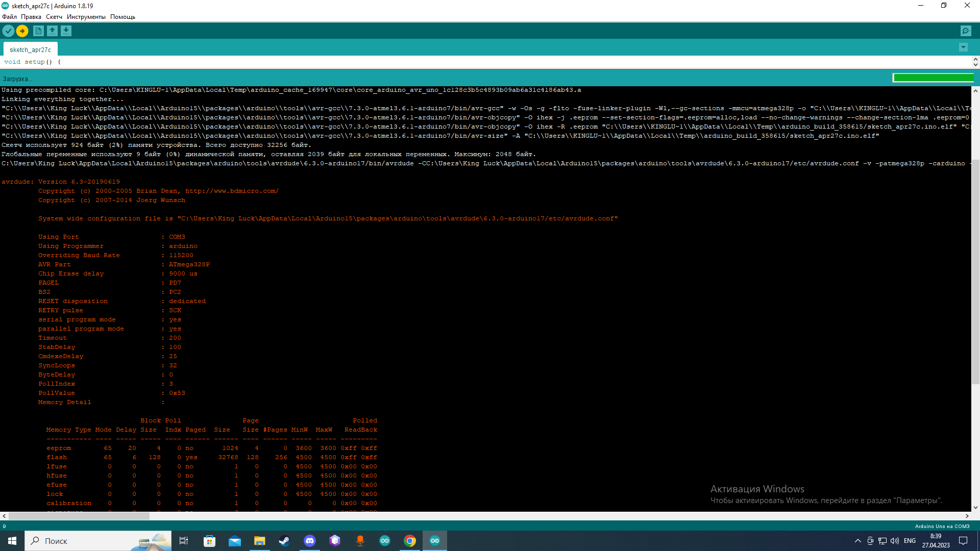Create a new sketch with the New icon
This screenshot has height=551, width=980.
(x=38, y=31)
